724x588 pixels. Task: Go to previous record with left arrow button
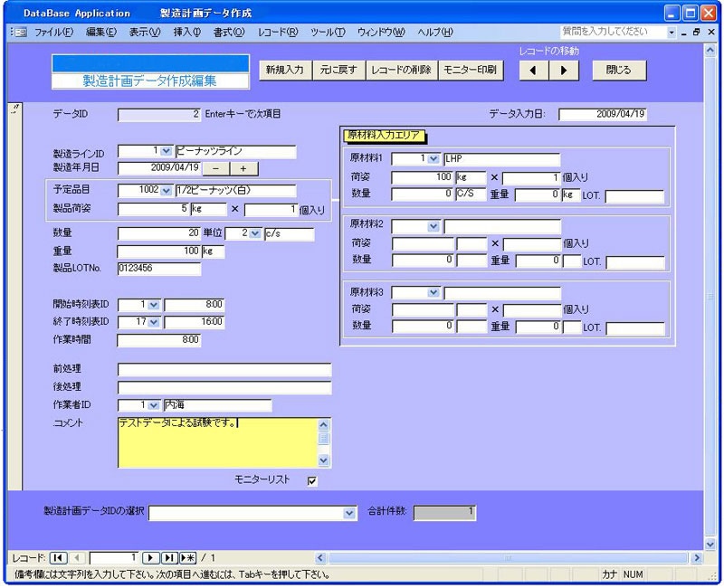point(534,71)
